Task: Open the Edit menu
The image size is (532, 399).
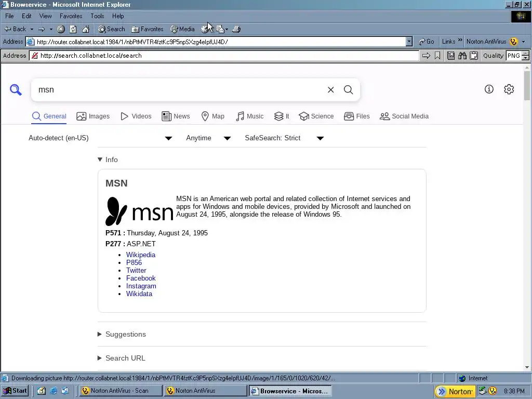Action: coord(26,16)
